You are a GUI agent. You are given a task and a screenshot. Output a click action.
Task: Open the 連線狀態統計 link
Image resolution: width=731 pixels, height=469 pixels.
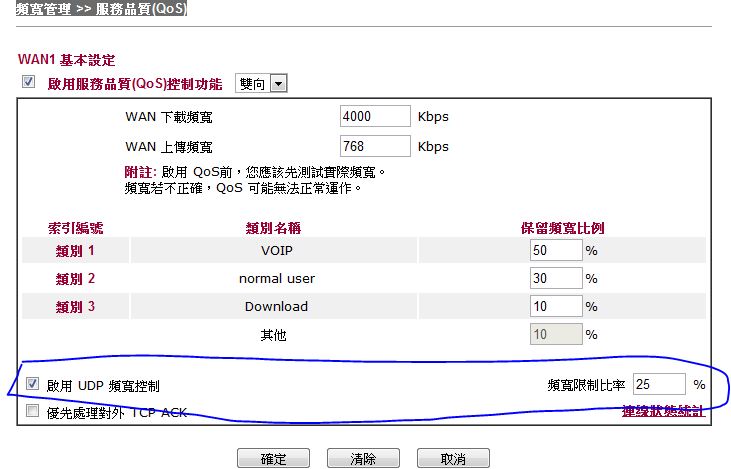coord(663,411)
